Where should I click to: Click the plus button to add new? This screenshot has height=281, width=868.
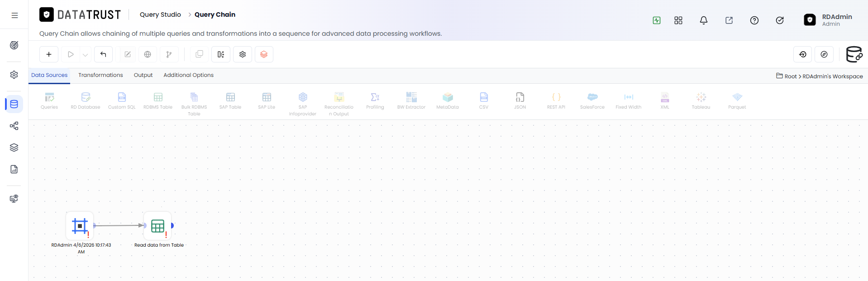[49, 54]
